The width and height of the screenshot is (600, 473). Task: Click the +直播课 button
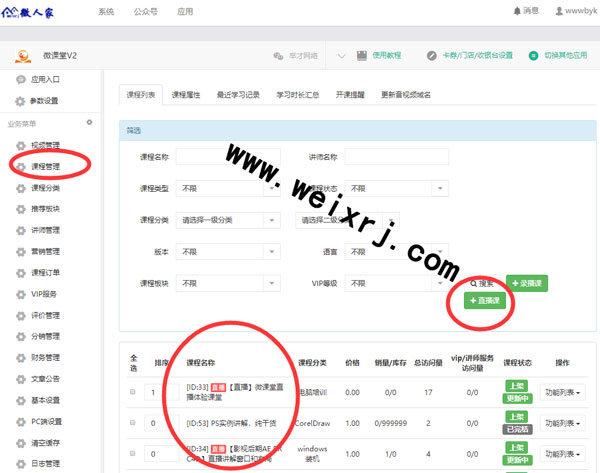pyautogui.click(x=484, y=301)
